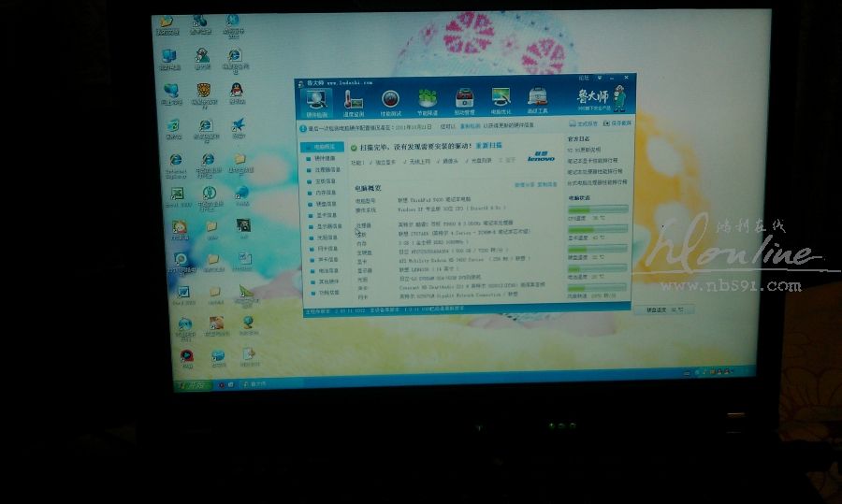The image size is (842, 504).
Task: Open the Internet Explorer desktop shortcut
Action: point(175,161)
